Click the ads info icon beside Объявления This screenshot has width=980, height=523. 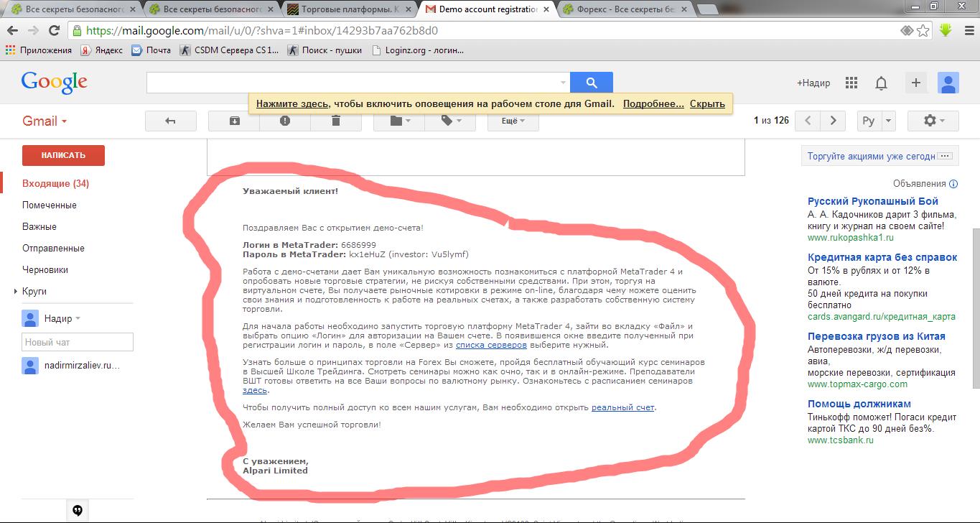coord(953,184)
